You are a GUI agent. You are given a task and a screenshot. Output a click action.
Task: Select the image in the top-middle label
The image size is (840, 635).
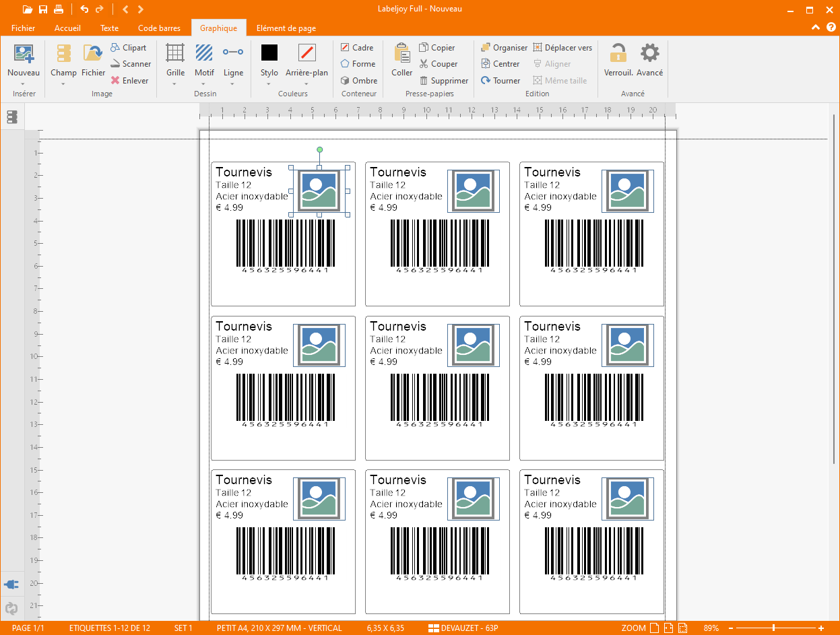[x=473, y=191]
